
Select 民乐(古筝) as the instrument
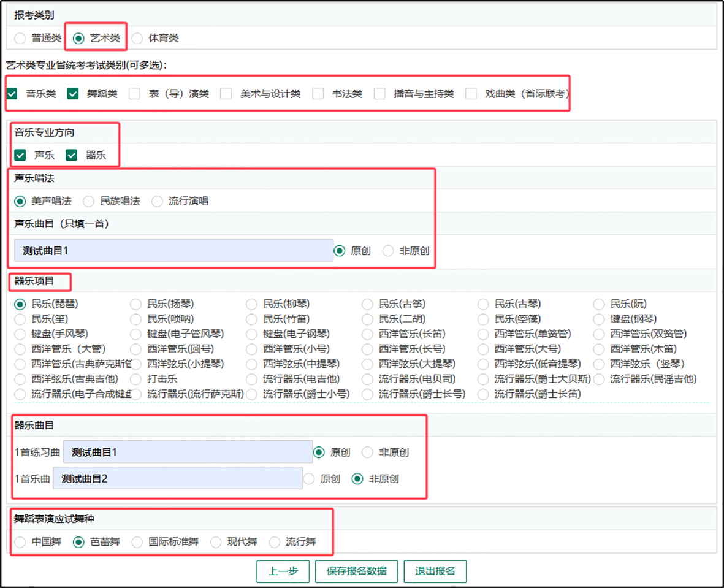[367, 304]
